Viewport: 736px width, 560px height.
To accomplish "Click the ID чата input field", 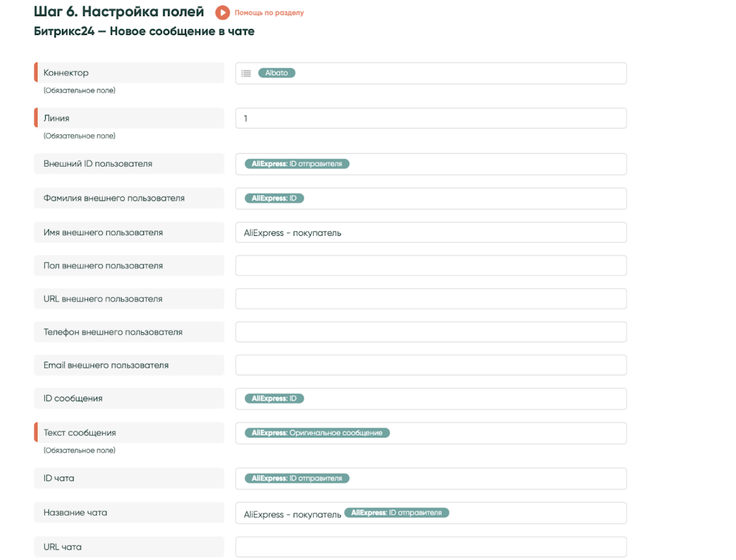I will point(431,479).
